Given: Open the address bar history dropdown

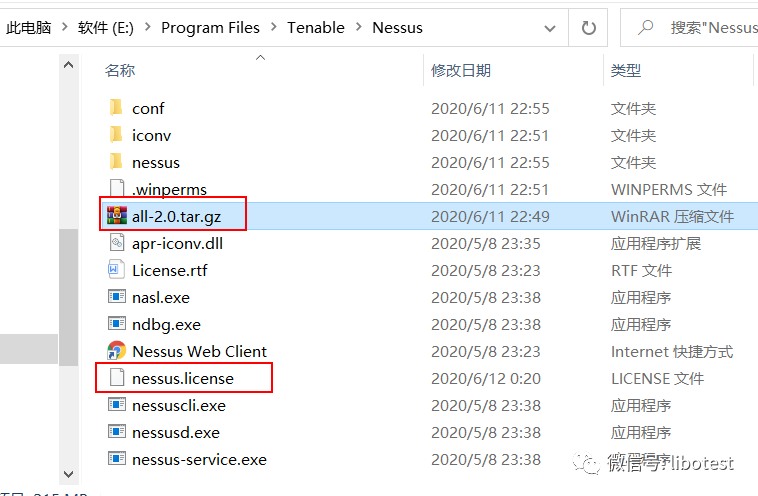Looking at the screenshot, I should [x=550, y=28].
